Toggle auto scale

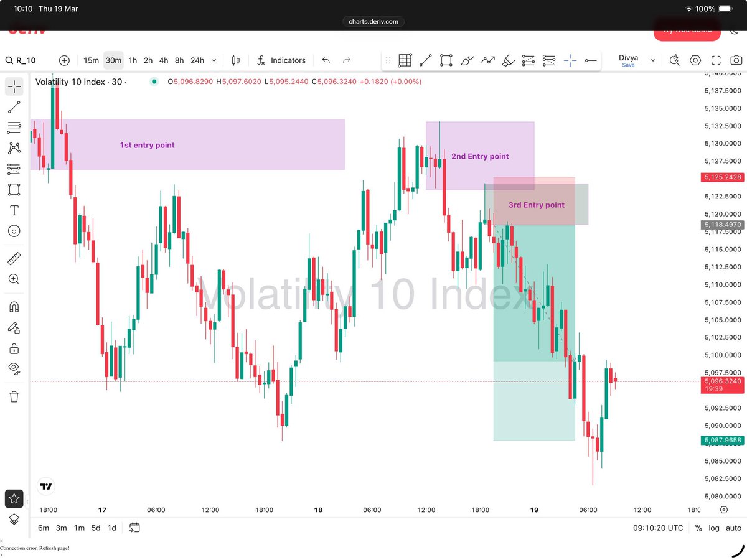[x=734, y=528]
